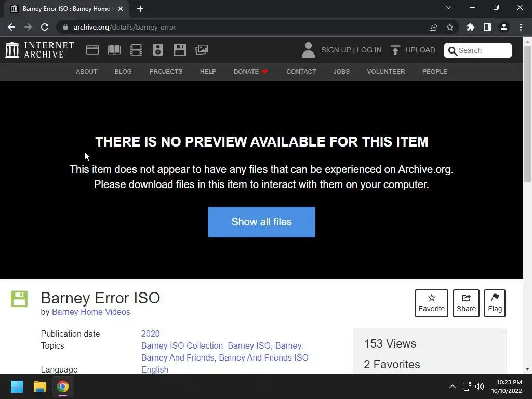Close the Barney Error ISO tab
This screenshot has width=532, height=399.
(121, 9)
